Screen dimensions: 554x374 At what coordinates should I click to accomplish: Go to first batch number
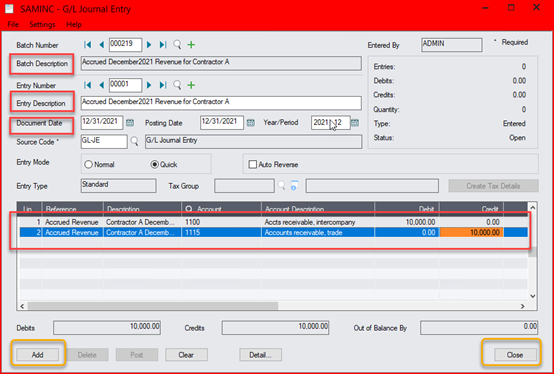(88, 45)
